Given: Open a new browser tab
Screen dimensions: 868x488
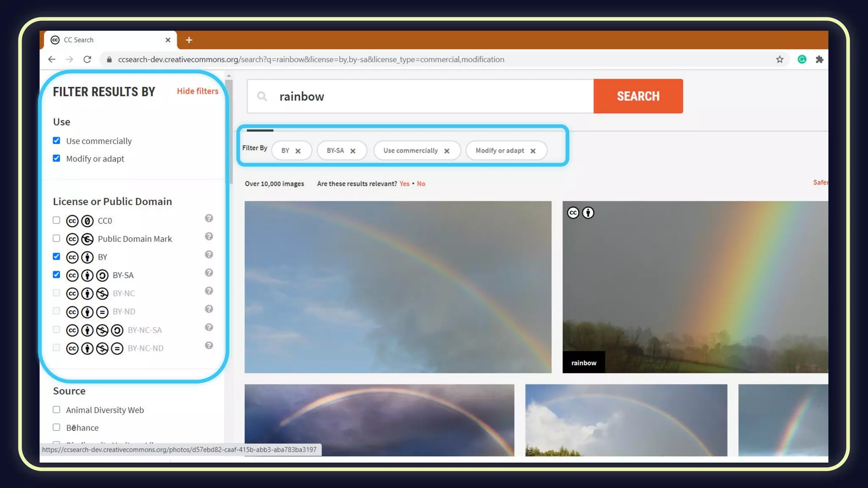Looking at the screenshot, I should pos(189,40).
